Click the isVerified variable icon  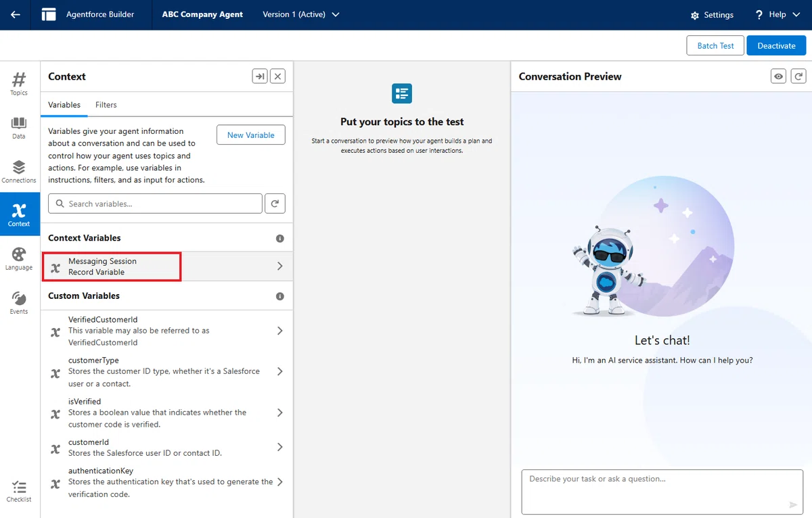point(55,414)
